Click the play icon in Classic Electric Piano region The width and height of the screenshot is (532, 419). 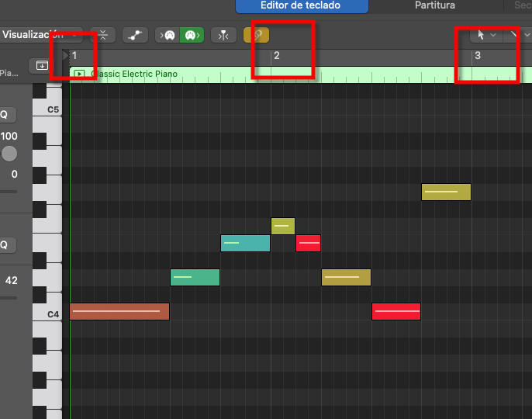(79, 74)
